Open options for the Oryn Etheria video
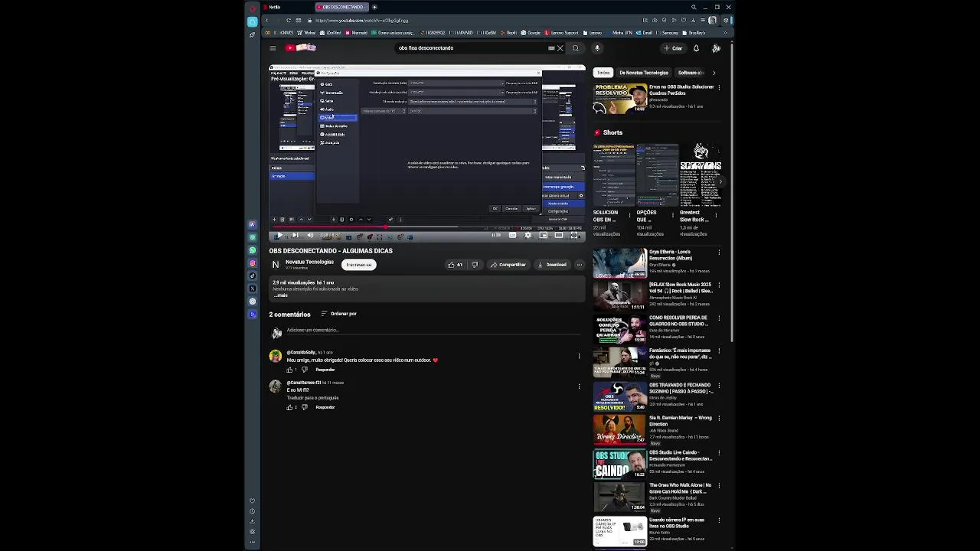The width and height of the screenshot is (980, 551). pyautogui.click(x=719, y=253)
